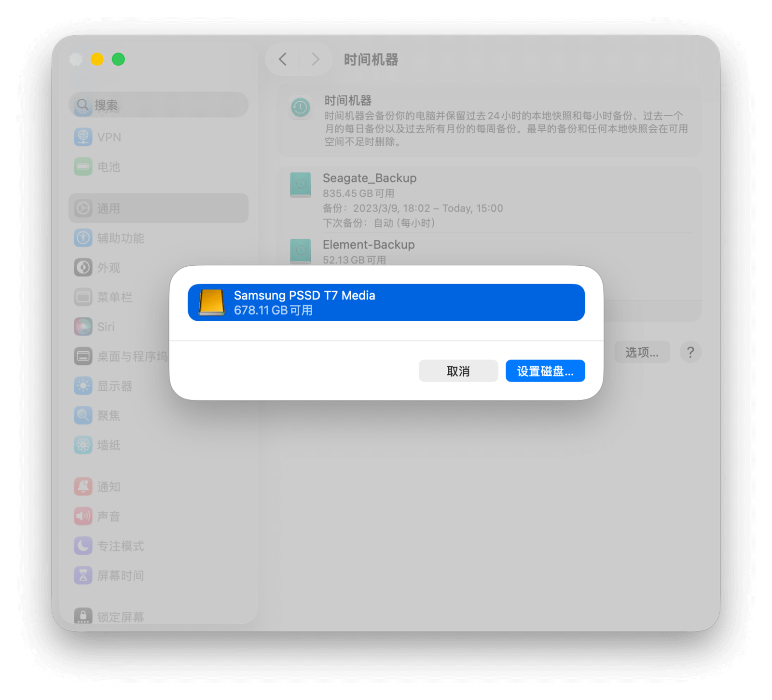Click the 搜索 search field
The height and width of the screenshot is (700, 772).
tap(159, 105)
